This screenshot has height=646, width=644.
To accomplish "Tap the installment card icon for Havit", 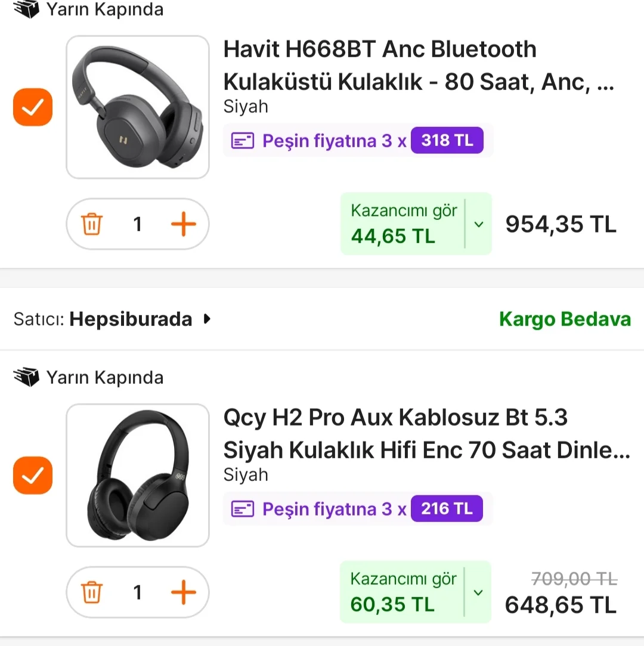I will click(x=243, y=141).
